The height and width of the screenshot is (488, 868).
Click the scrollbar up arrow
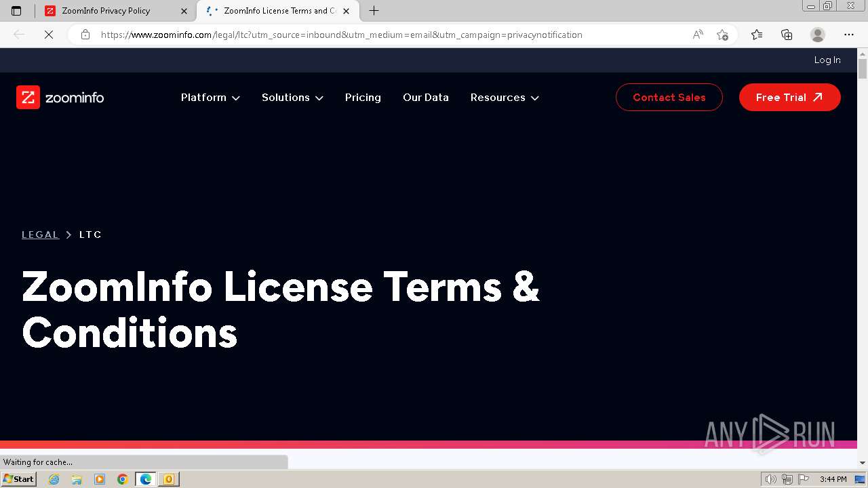pyautogui.click(x=863, y=54)
